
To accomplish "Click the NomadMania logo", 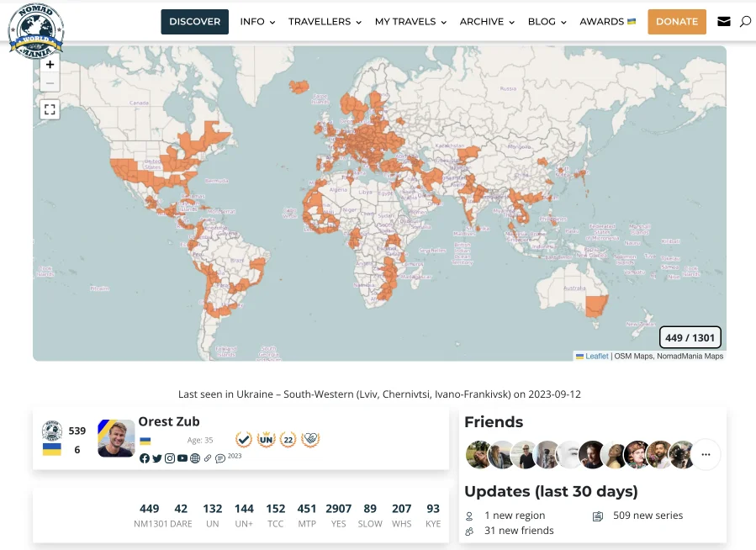I will [35, 30].
